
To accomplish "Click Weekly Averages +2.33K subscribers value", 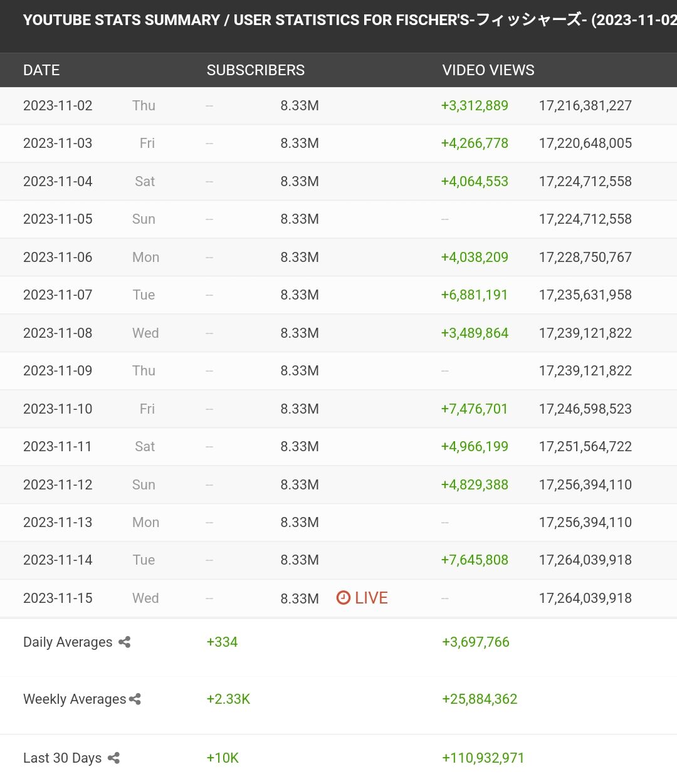I will coord(228,699).
